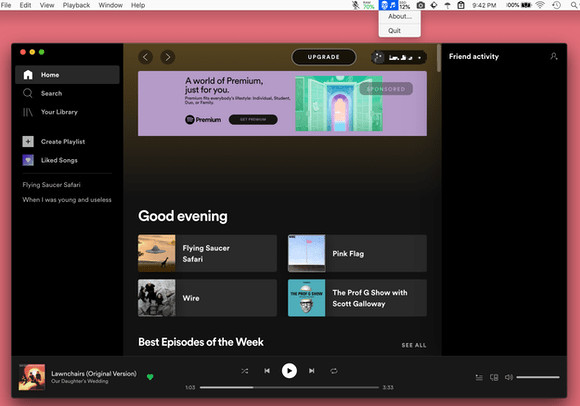The image size is (580, 406).
Task: Open the Flying Saucer Safari card
Action: 208,253
